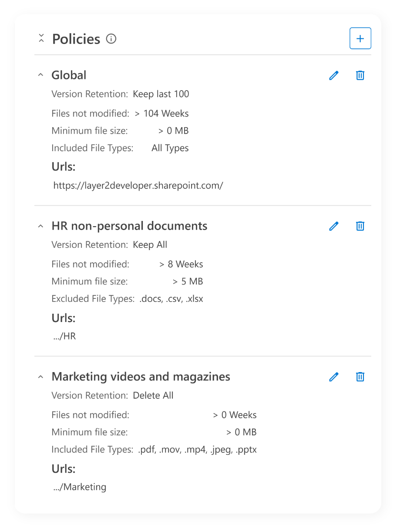The height and width of the screenshot is (532, 400).
Task: Click the Keep last 100 retention value
Action: click(161, 94)
